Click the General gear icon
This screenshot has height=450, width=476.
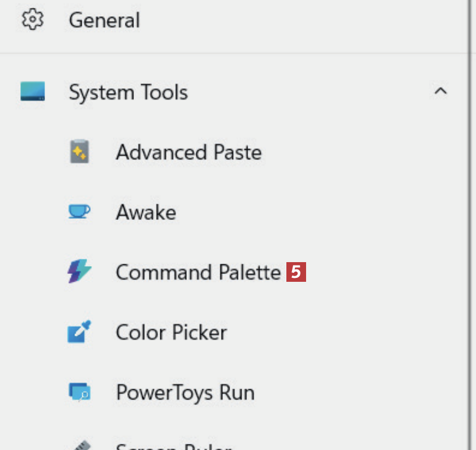(x=33, y=20)
